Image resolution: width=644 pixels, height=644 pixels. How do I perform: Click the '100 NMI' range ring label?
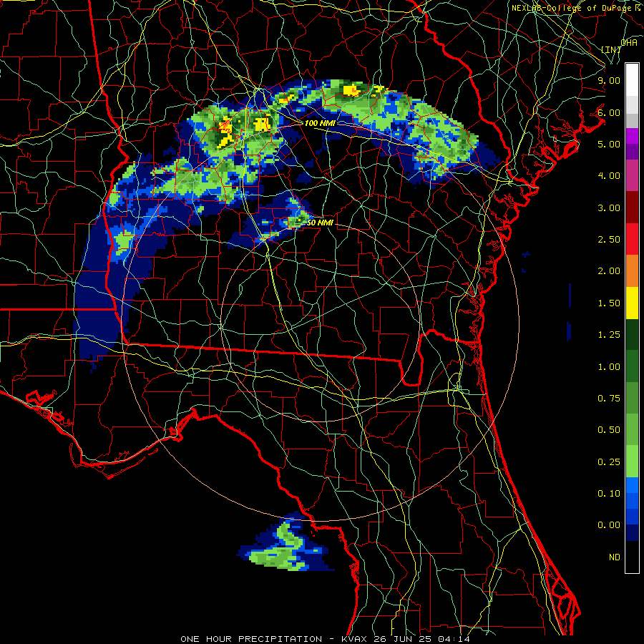pos(320,123)
